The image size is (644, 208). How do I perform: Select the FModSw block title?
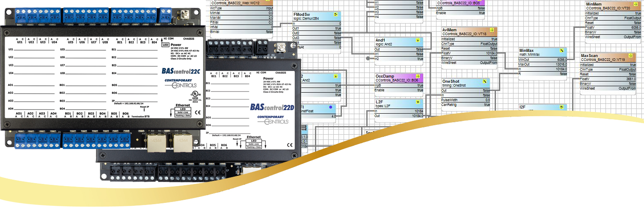point(302,15)
